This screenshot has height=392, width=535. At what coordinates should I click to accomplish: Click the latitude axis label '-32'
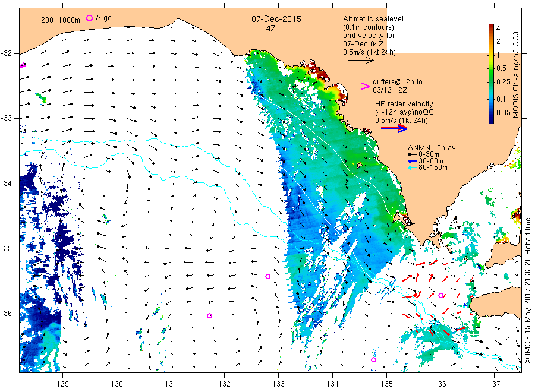(x=6, y=53)
